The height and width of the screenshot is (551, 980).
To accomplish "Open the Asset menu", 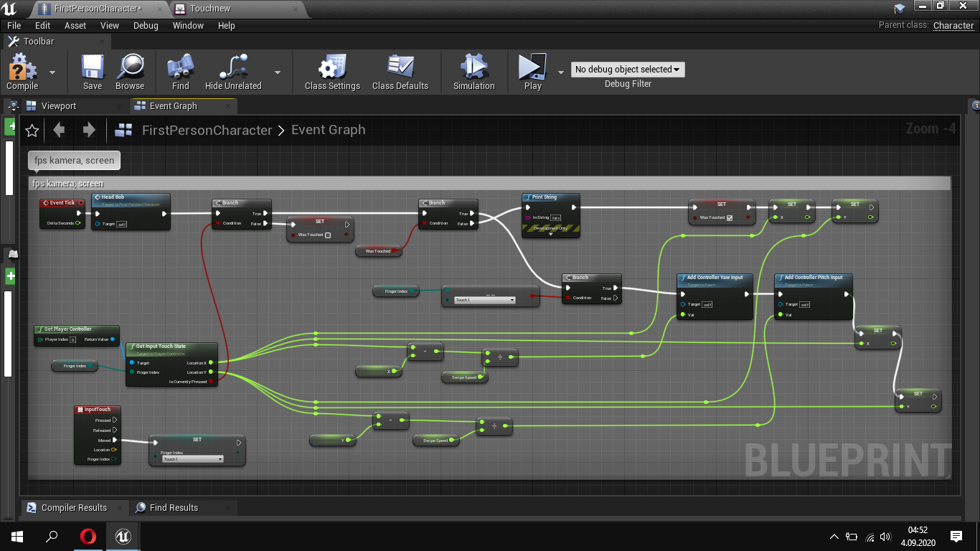I will click(x=75, y=25).
